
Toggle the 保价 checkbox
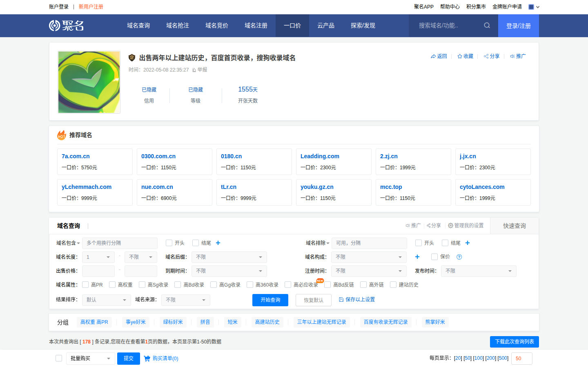[434, 257]
